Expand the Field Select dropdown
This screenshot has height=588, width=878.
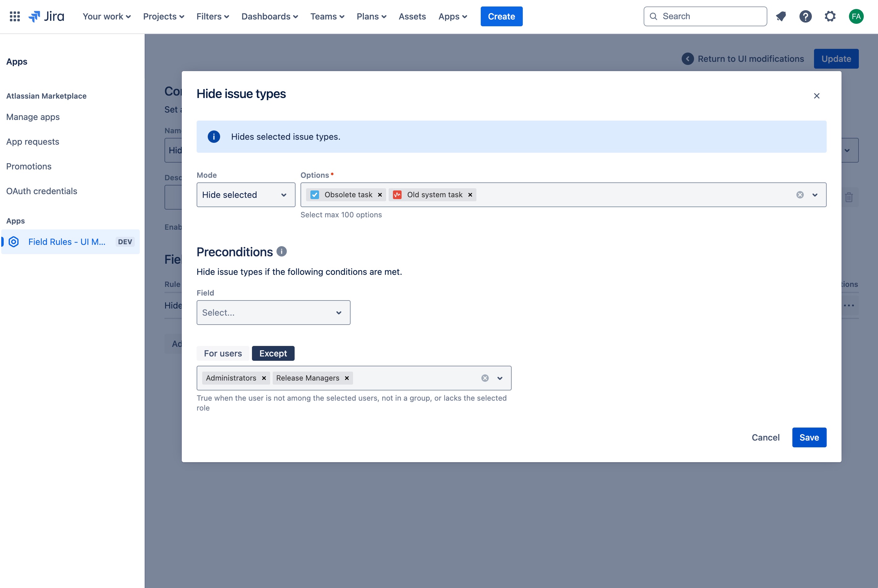pos(273,312)
